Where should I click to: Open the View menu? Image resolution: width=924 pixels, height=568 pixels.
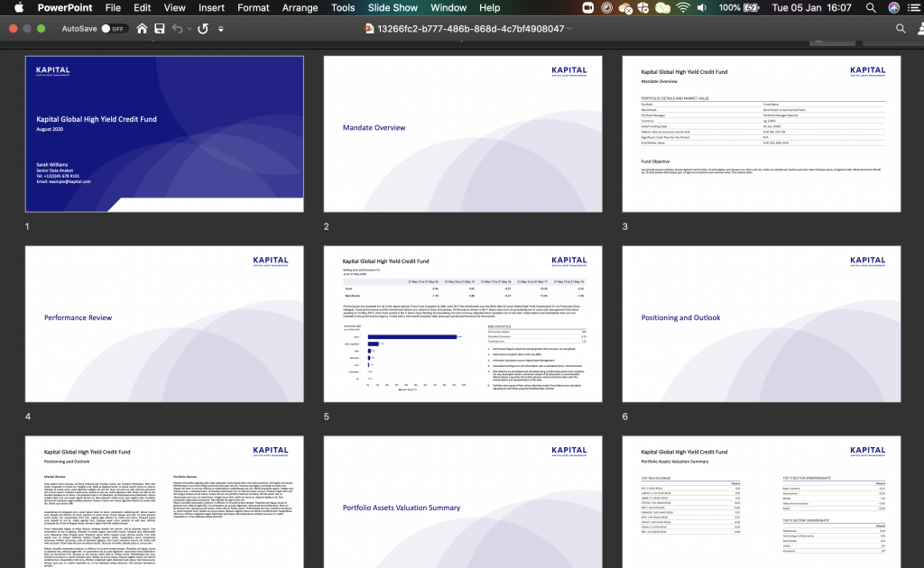click(174, 7)
